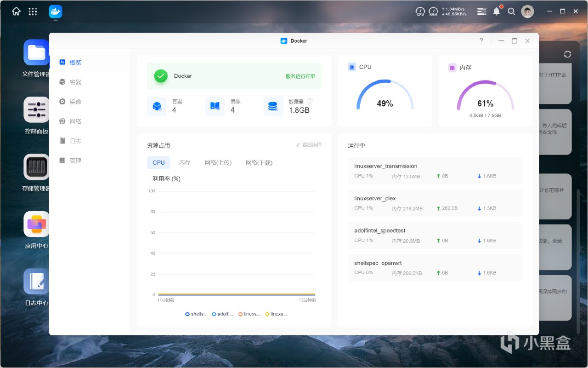The image size is (588, 368).
Task: Click the 内存 13.5MB value for transmission
Action: (406, 176)
